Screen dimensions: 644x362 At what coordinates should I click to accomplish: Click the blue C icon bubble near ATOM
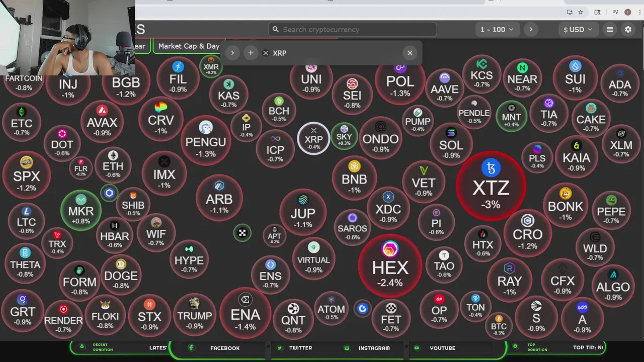coord(363,309)
